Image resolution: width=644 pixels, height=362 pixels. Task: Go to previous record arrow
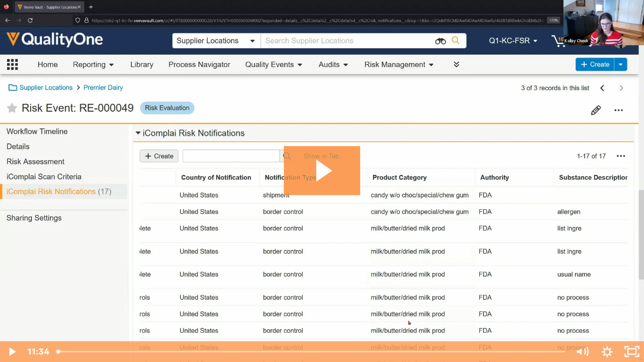(602, 88)
